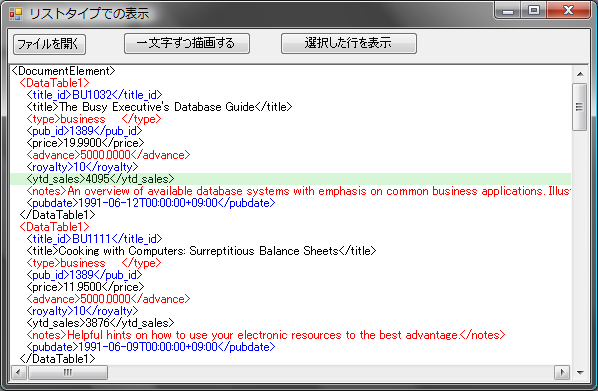The height and width of the screenshot is (391, 598).
Task: Select the highlighted <ytd_sales>4095</ytd_sales> line
Action: [291, 179]
